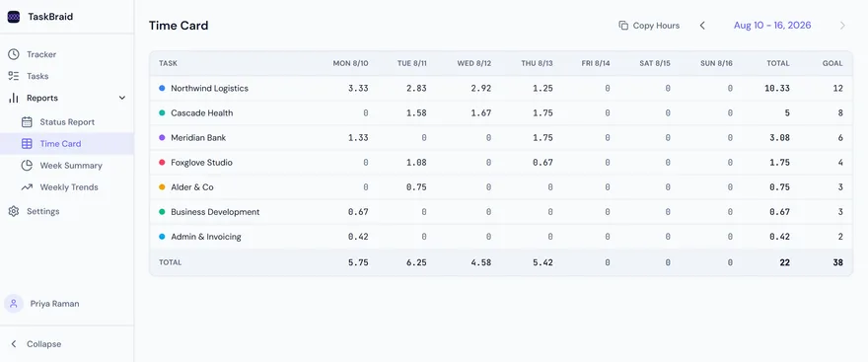Click the Time Card table icon
Image resolution: width=868 pixels, height=362 pixels.
(x=27, y=144)
